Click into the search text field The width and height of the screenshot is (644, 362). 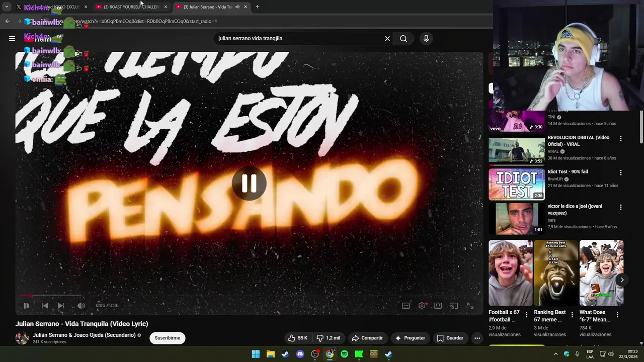coord(300,38)
